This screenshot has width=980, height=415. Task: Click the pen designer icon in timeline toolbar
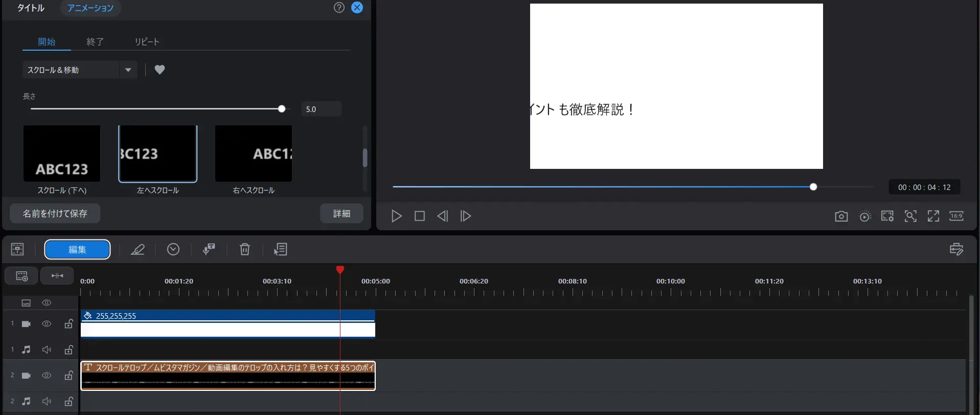138,249
